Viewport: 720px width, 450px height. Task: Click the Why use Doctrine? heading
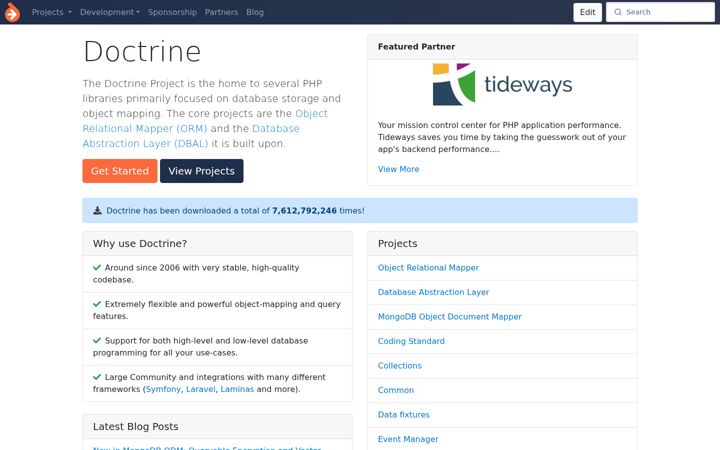pyautogui.click(x=140, y=243)
